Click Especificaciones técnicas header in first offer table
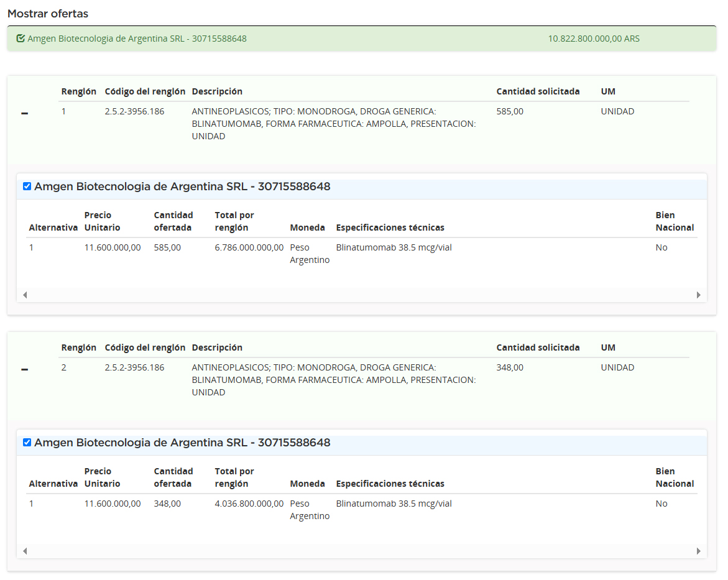The height and width of the screenshot is (580, 728). click(x=390, y=228)
